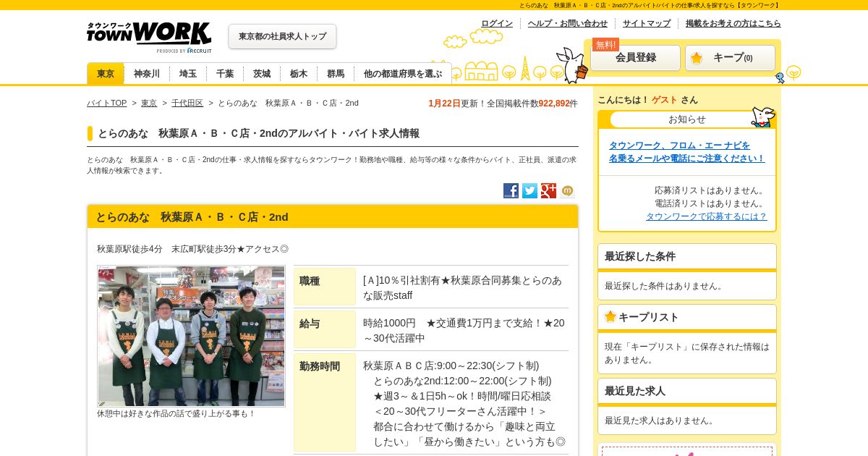
Task: Click ログイン link
Action: (x=497, y=23)
